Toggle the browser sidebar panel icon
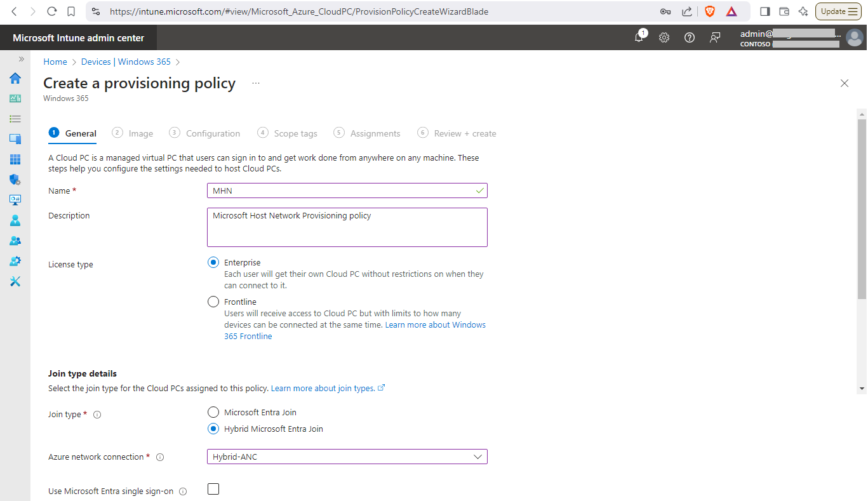 (765, 11)
